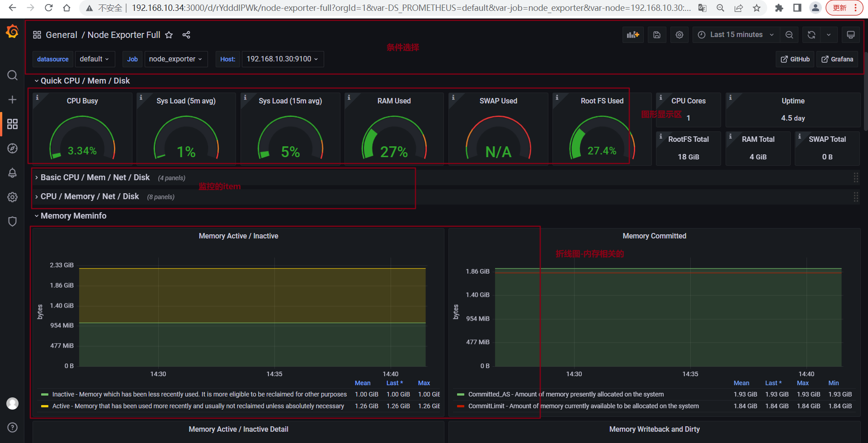868x443 pixels.
Task: Open the Grafana home logo
Action: [x=12, y=32]
